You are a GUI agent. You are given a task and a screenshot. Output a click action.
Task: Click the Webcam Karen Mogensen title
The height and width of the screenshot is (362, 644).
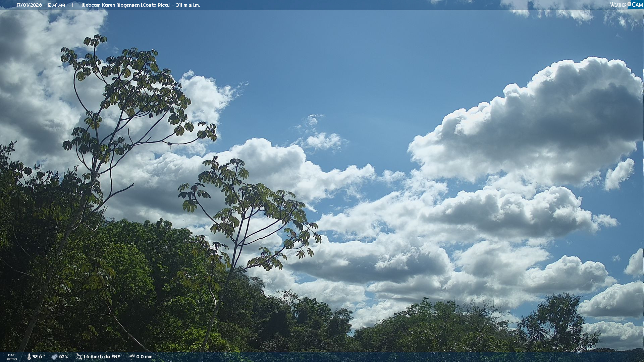[111, 5]
